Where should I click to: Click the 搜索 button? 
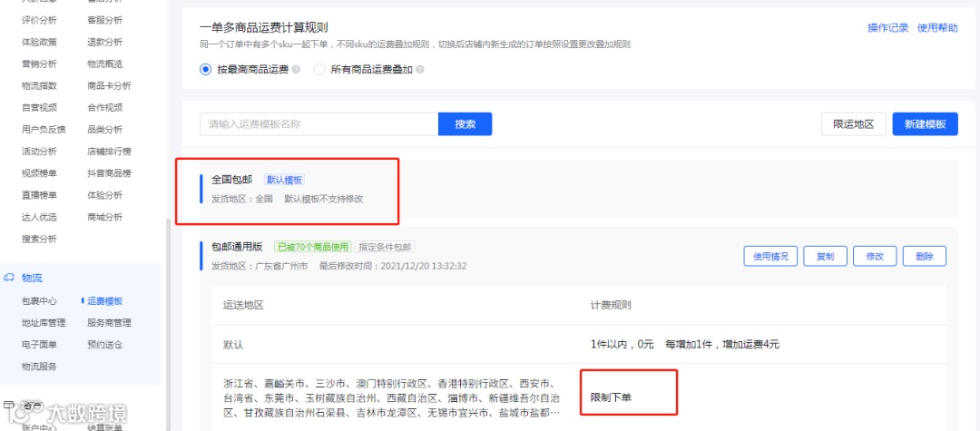(x=465, y=123)
